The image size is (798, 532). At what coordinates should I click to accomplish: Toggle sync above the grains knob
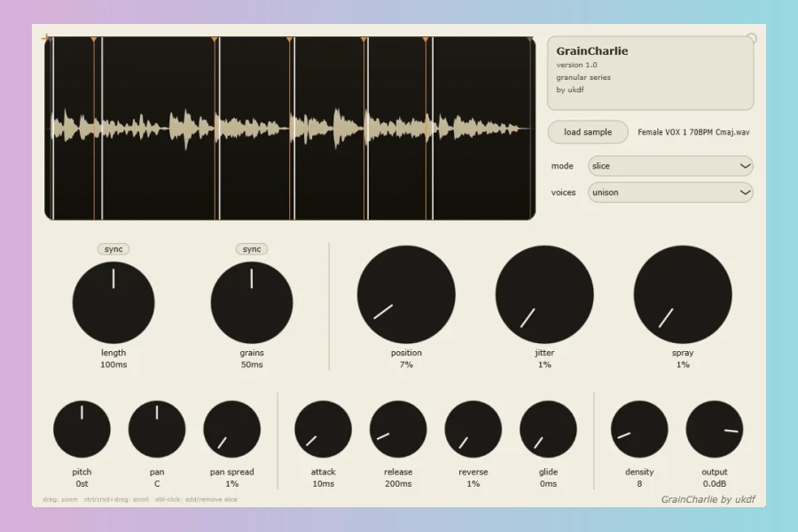point(252,249)
